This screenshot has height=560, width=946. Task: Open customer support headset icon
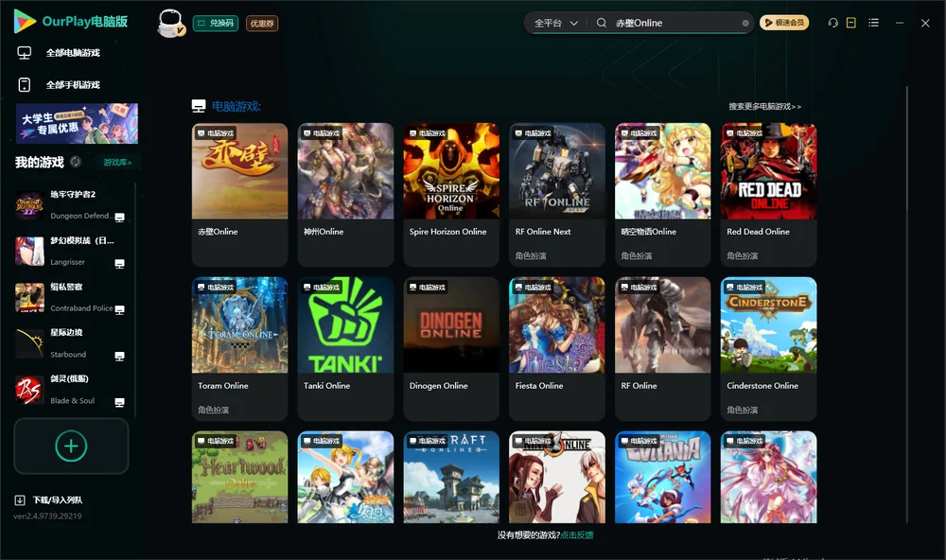(x=833, y=23)
